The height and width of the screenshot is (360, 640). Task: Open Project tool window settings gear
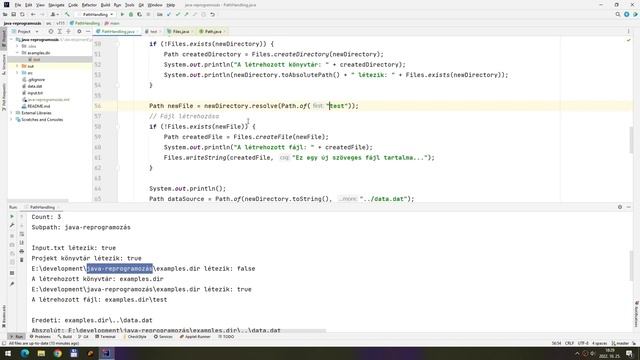pos(79,31)
